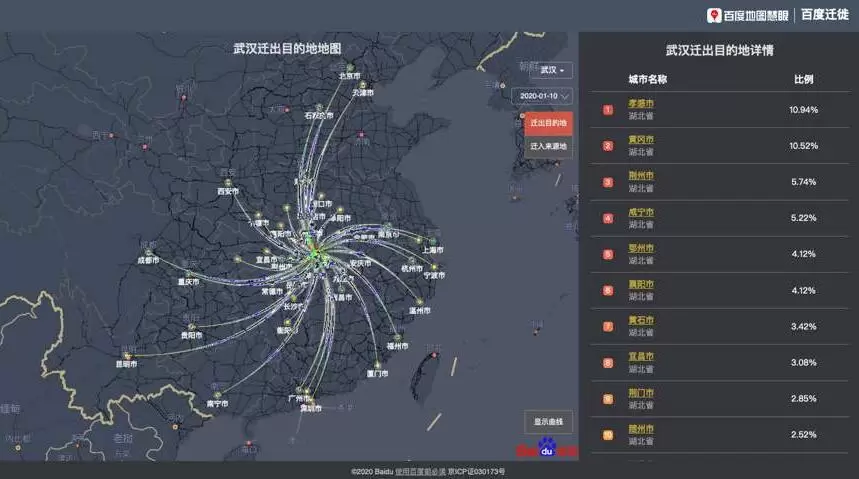The width and height of the screenshot is (859, 479).
Task: Click the Baidu Map Huiyan logo icon
Action: [x=714, y=15]
